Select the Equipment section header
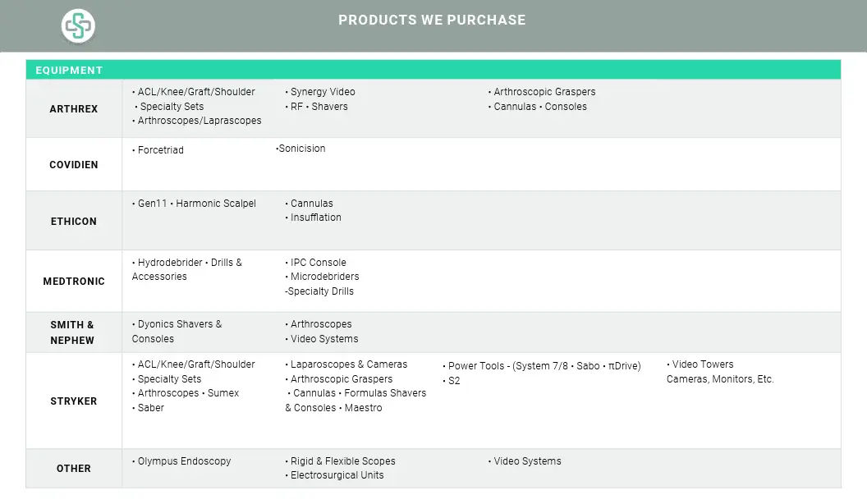Image resolution: width=867 pixels, height=504 pixels. (433, 71)
